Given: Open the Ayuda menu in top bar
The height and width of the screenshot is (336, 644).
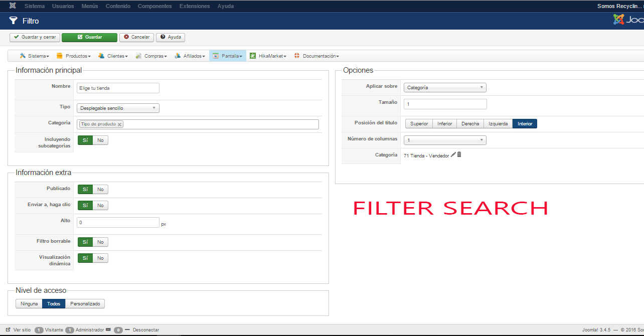Looking at the screenshot, I should click(x=225, y=6).
